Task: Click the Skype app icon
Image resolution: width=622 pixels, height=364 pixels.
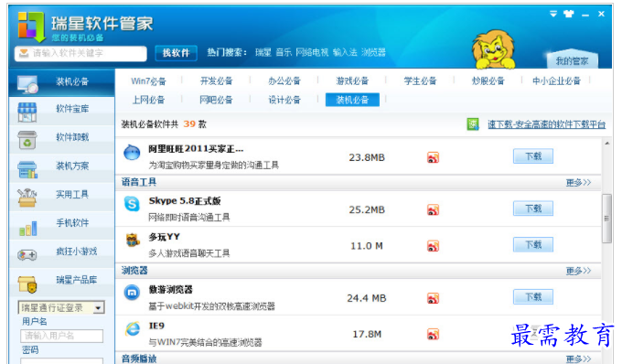Action: click(132, 204)
